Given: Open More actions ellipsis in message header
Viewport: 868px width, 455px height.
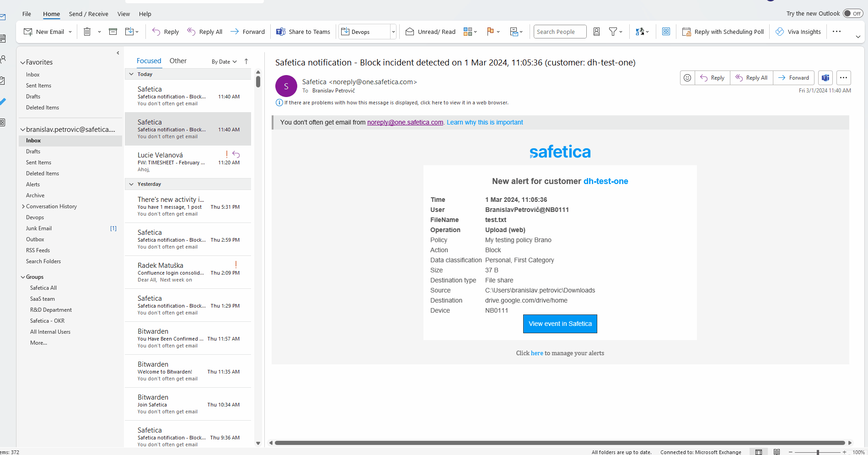Looking at the screenshot, I should (844, 78).
